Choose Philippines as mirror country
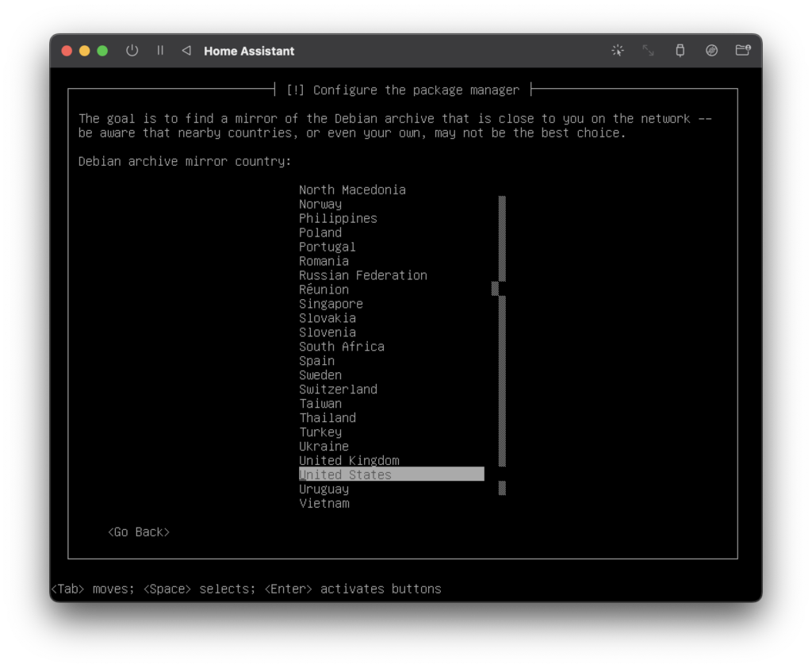 338,219
